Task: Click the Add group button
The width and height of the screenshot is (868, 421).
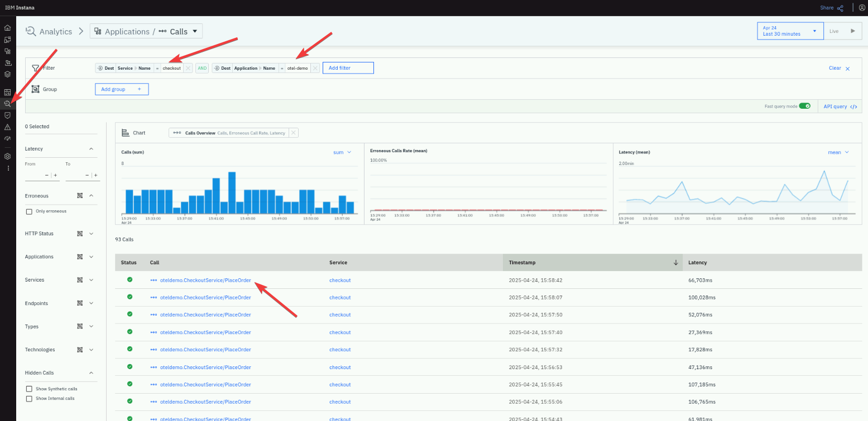Action: click(x=122, y=89)
